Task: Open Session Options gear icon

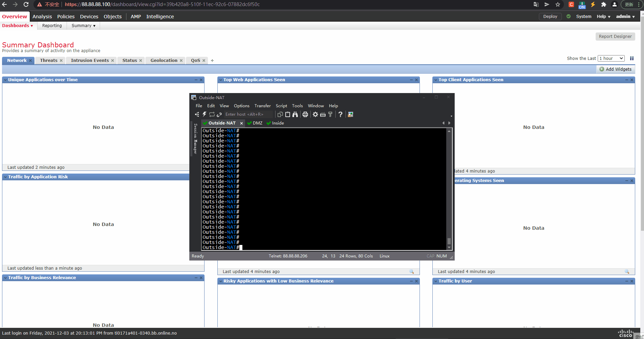Action: (315, 114)
